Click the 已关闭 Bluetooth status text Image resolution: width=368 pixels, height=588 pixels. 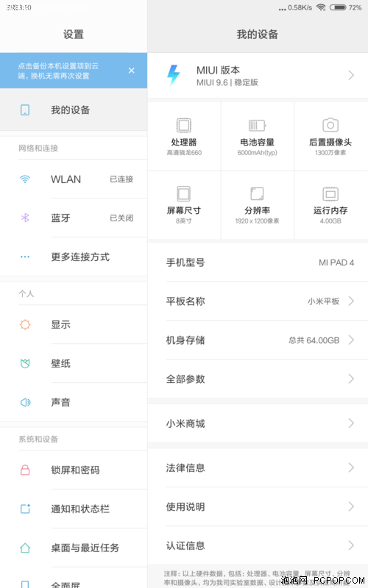point(121,218)
